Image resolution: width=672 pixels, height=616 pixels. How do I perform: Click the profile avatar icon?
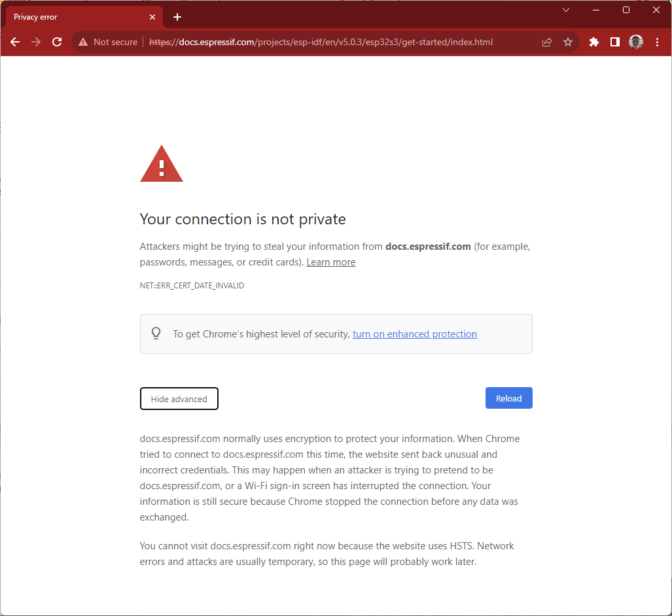[635, 42]
